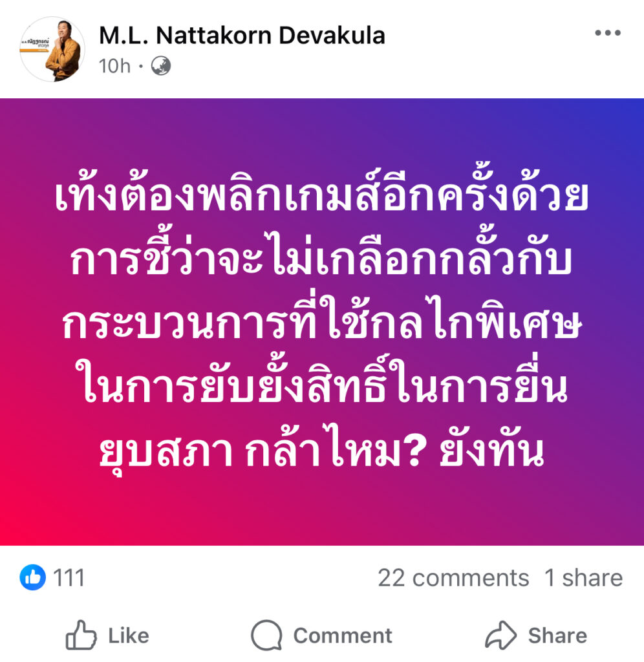644x662 pixels.
Task: Open M.L. Nattakorn Devakula profile picture
Action: click(52, 49)
